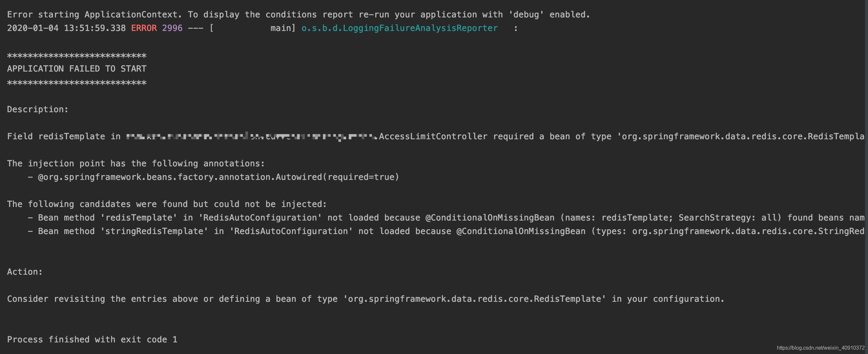Screen dimensions: 868x354
Task: Click the AccessLimitController class name
Action: tap(433, 136)
